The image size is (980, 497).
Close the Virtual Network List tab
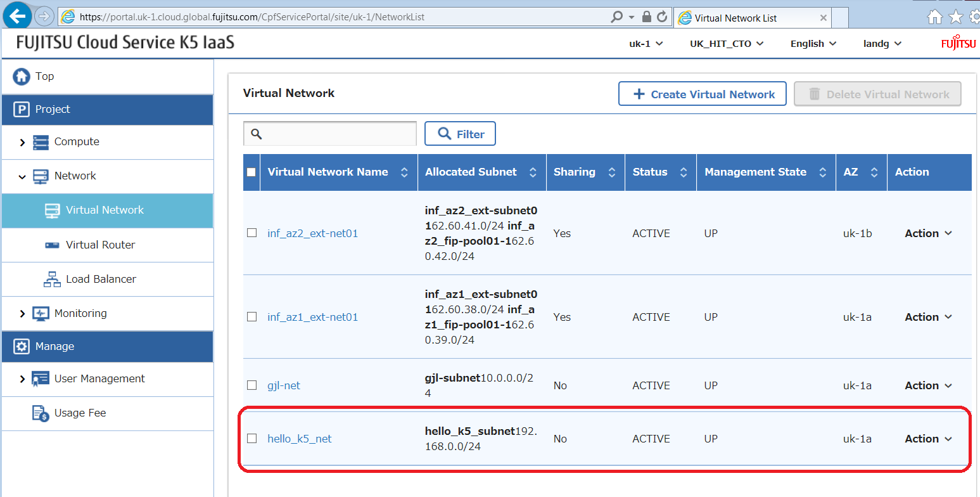coord(823,18)
